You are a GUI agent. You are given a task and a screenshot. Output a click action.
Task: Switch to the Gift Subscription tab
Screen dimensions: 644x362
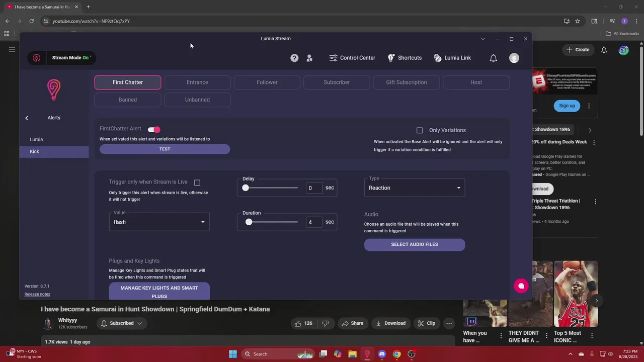[407, 82]
